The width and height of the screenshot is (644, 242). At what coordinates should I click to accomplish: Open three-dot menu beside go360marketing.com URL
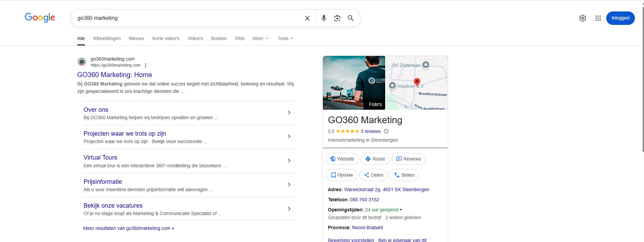(146, 65)
